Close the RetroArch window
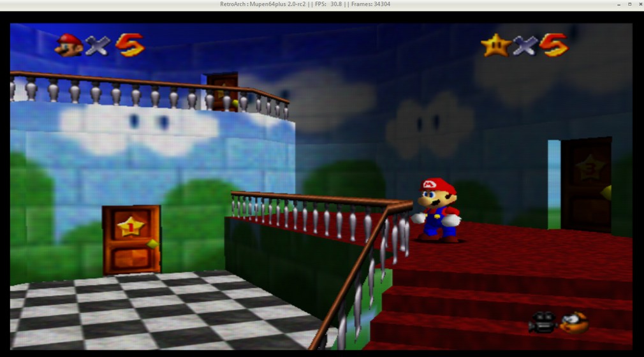Screen dimensions: 644x357 click(640, 4)
